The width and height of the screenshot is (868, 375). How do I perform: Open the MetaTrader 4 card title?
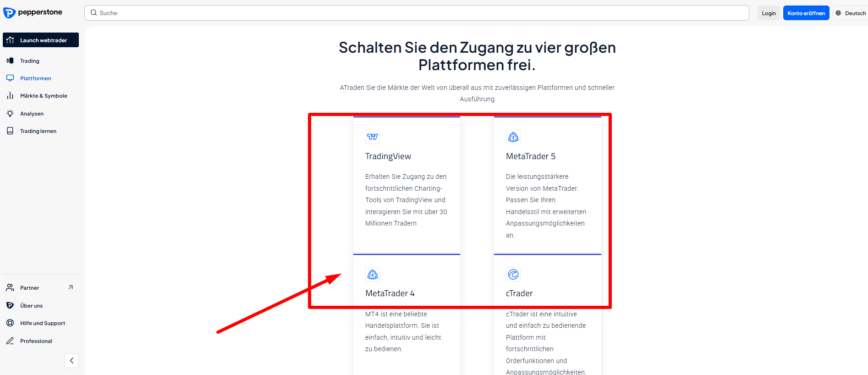click(390, 293)
